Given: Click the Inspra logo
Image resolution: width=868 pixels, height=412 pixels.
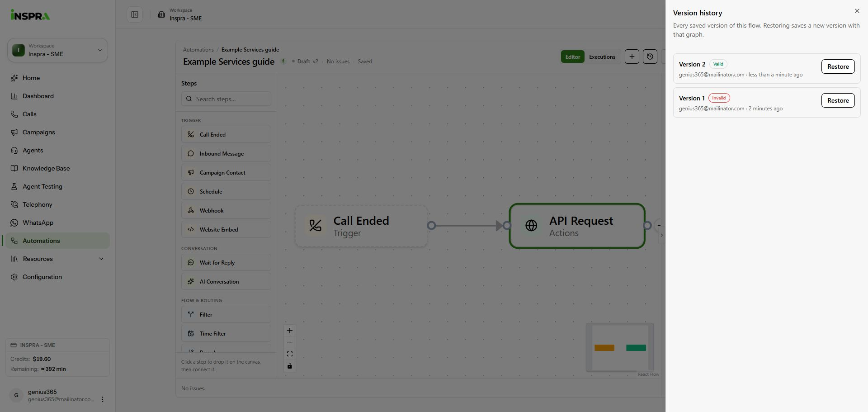Looking at the screenshot, I should pos(30,15).
